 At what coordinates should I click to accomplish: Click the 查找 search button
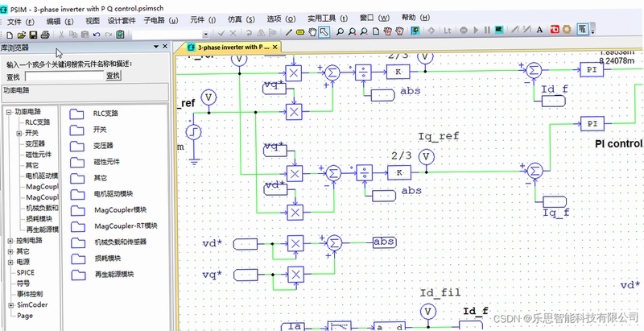(114, 76)
